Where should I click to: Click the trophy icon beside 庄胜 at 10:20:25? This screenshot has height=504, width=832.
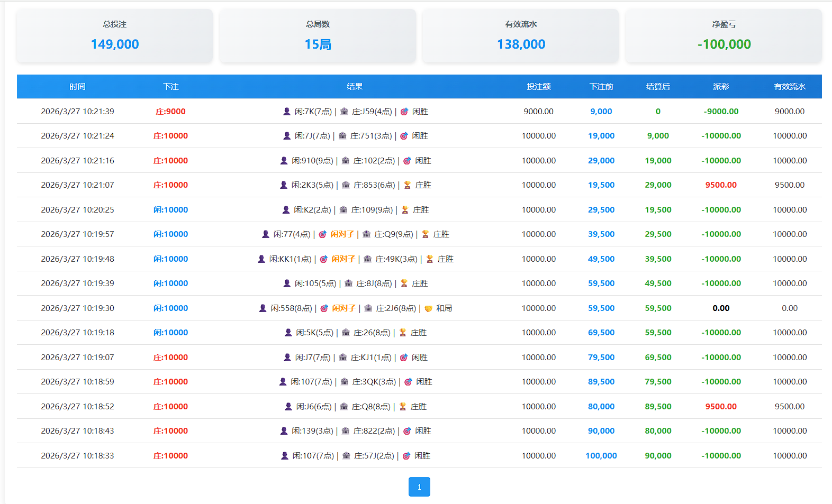[x=405, y=210]
